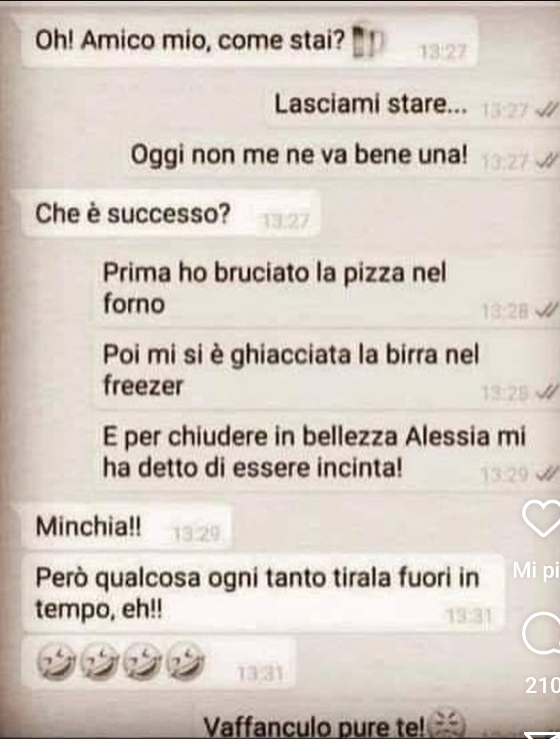Click read checkmarks beside 'Lasciami stare...'
Image resolution: width=560 pixels, height=739 pixels.
point(545,111)
